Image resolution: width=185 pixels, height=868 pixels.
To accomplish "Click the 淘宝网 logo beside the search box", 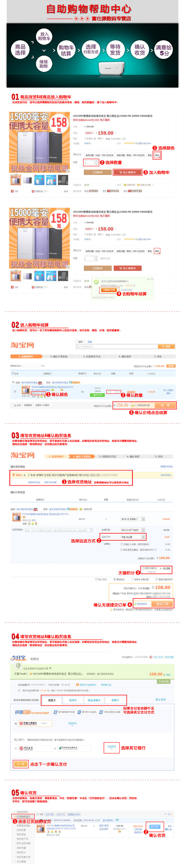I will pyautogui.click(x=22, y=345).
